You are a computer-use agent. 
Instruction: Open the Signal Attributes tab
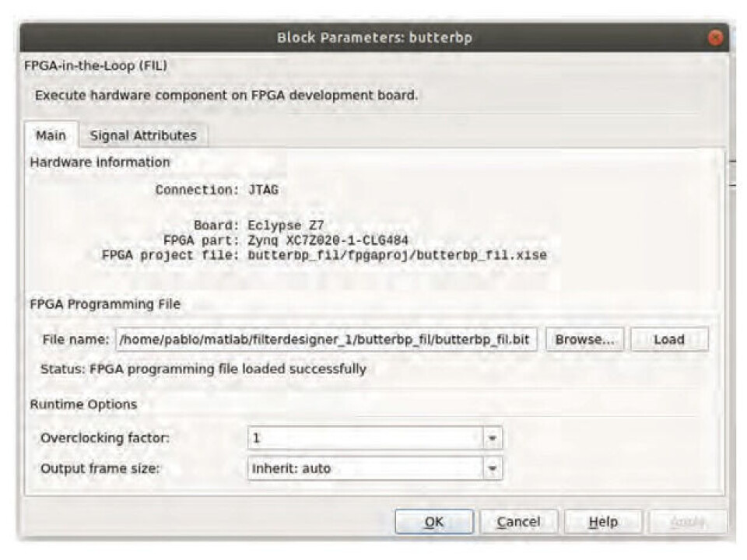point(143,135)
